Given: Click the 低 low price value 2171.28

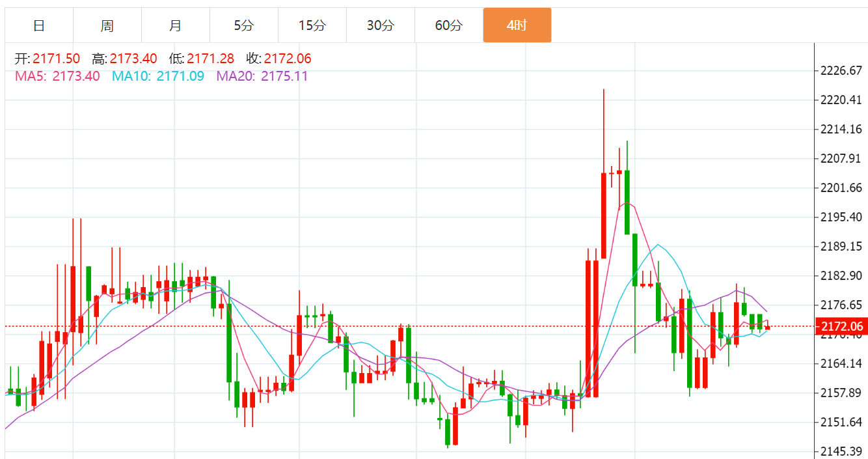Looking at the screenshot, I should coord(211,59).
